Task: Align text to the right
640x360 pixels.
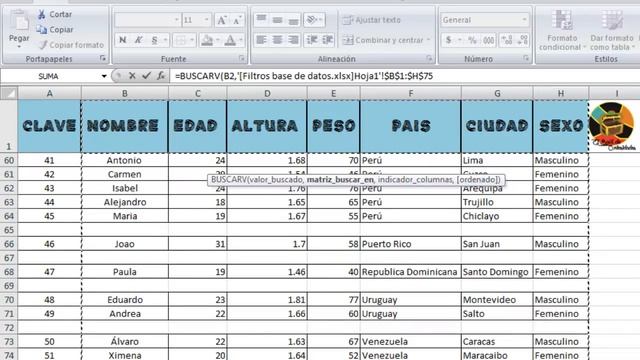Action: pyautogui.click(x=293, y=40)
